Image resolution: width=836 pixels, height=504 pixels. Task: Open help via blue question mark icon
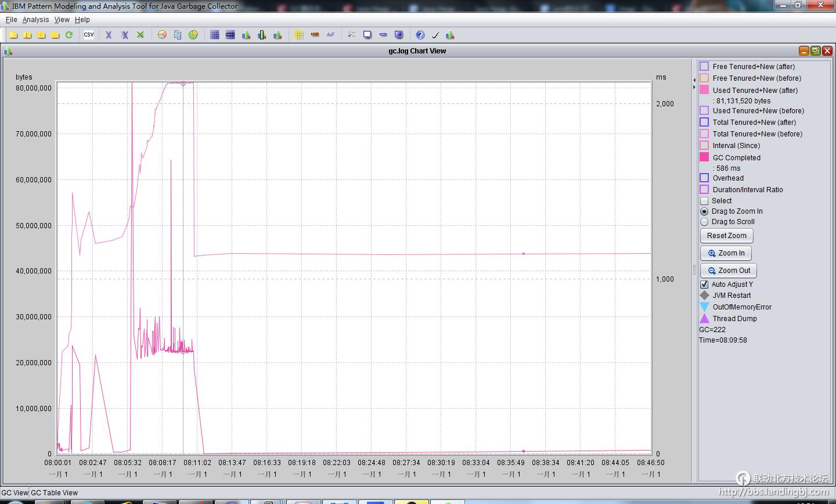click(x=420, y=35)
